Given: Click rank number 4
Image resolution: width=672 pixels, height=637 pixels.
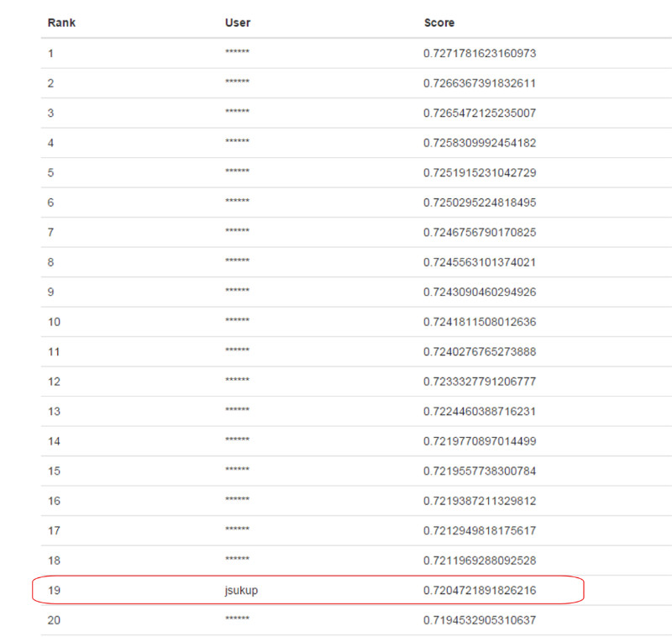Looking at the screenshot, I should pos(50,143).
